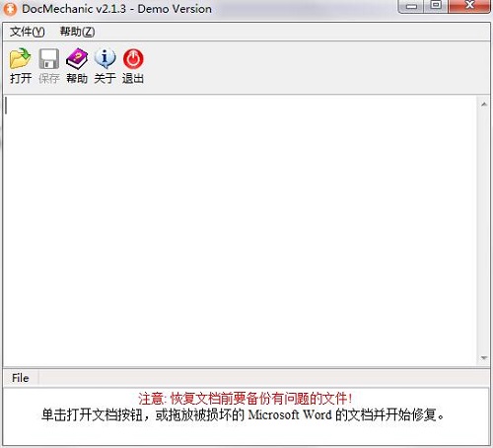The width and height of the screenshot is (493, 448).
Task: Focus the empty white text area
Action: pos(241,231)
